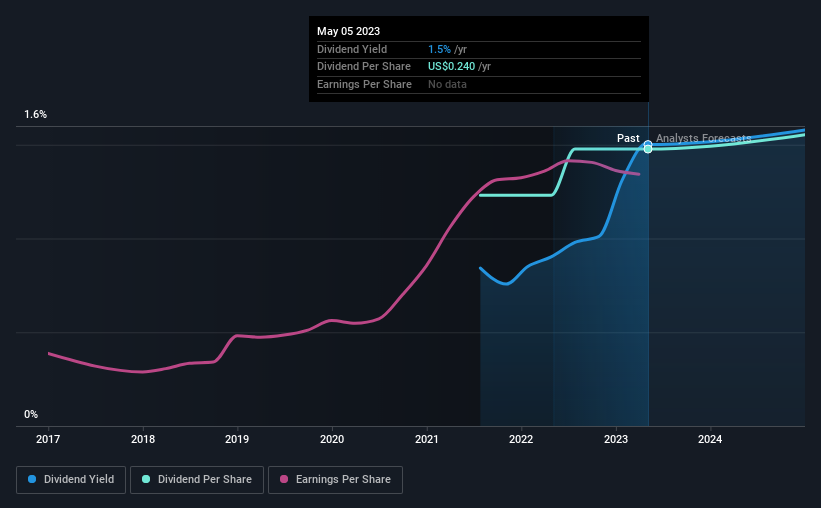821x508 pixels.
Task: Hide the Dividend Per Share series
Action: [x=195, y=480]
